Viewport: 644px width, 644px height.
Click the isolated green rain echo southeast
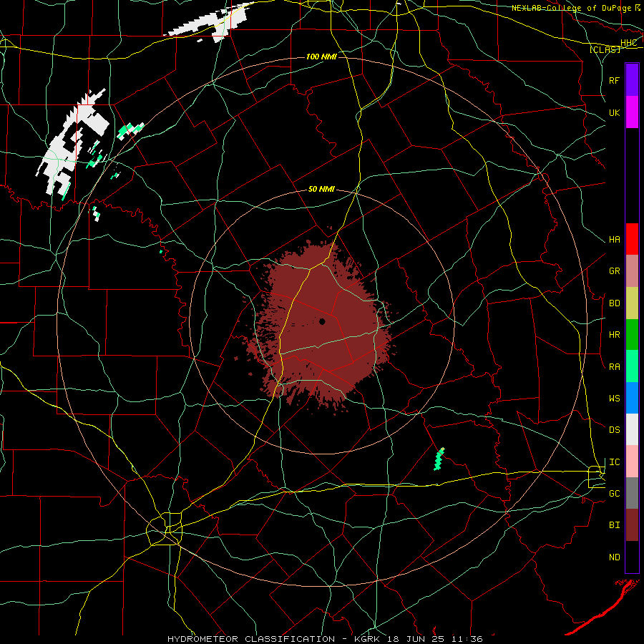[x=439, y=459]
